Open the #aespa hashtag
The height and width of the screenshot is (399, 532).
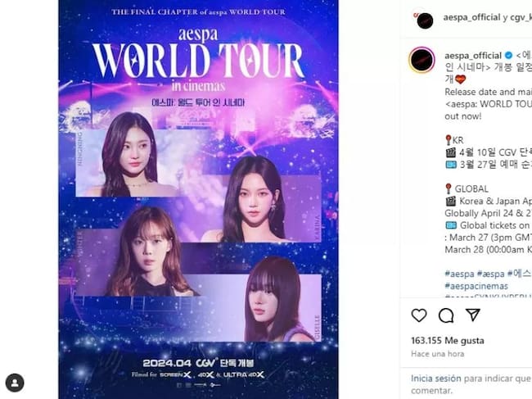tap(459, 274)
